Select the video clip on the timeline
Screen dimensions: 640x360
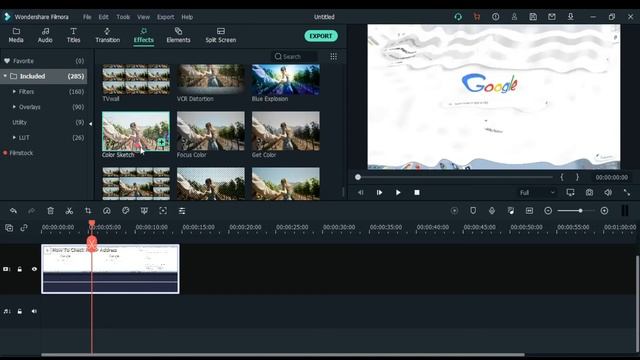click(110, 269)
